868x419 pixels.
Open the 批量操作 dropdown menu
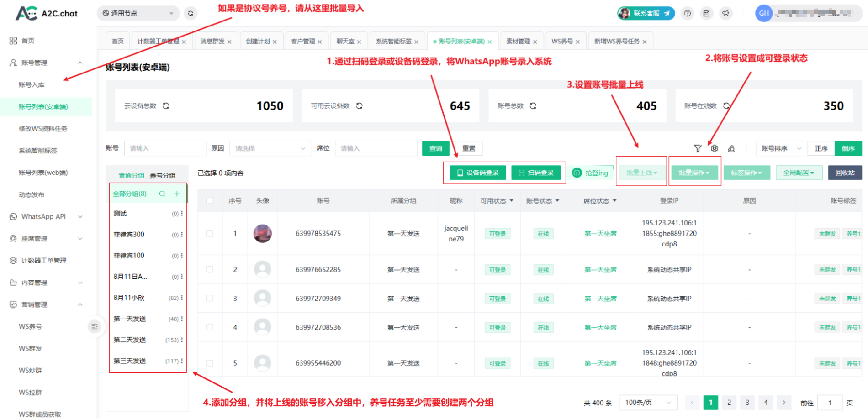click(x=694, y=173)
